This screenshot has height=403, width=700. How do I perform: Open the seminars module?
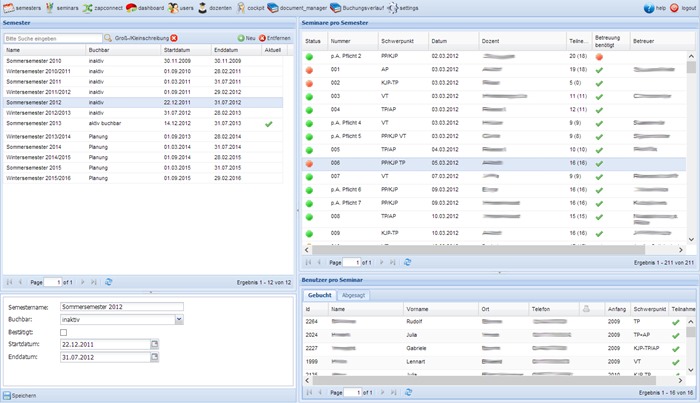[x=62, y=8]
